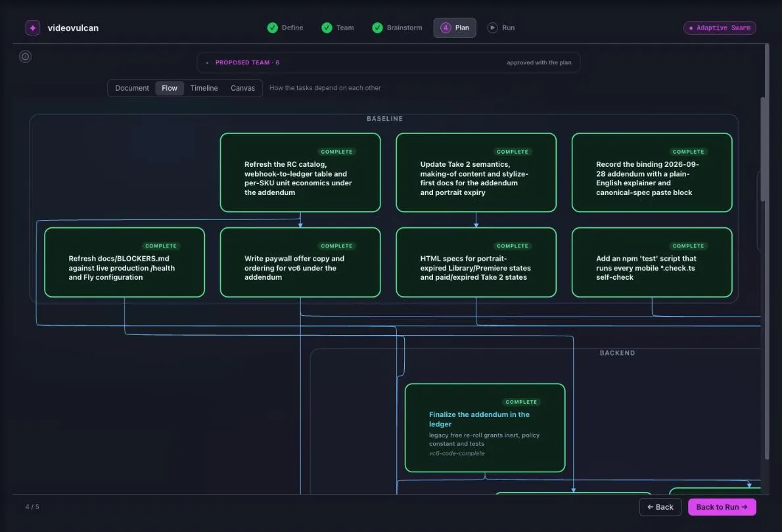Image resolution: width=782 pixels, height=532 pixels.
Task: Click COMPLETE badge on paywall offer card
Action: pos(336,246)
